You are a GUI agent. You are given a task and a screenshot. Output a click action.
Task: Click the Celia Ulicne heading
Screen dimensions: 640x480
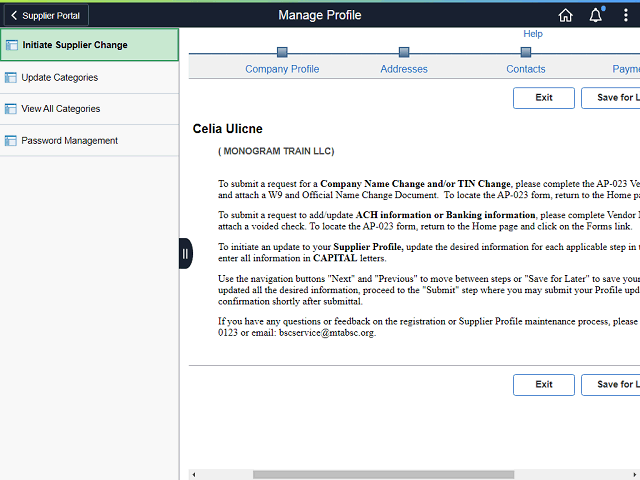[227, 129]
